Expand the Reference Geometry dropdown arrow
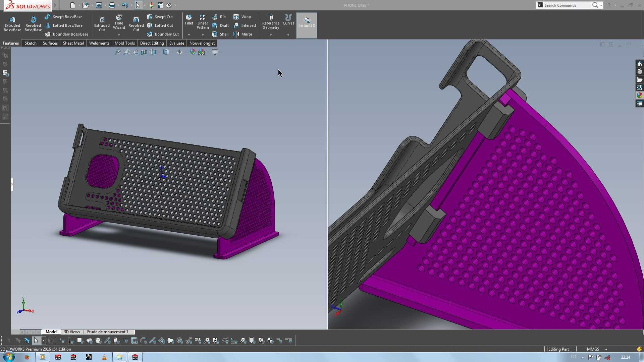Image resolution: width=644 pixels, height=362 pixels. [x=271, y=35]
